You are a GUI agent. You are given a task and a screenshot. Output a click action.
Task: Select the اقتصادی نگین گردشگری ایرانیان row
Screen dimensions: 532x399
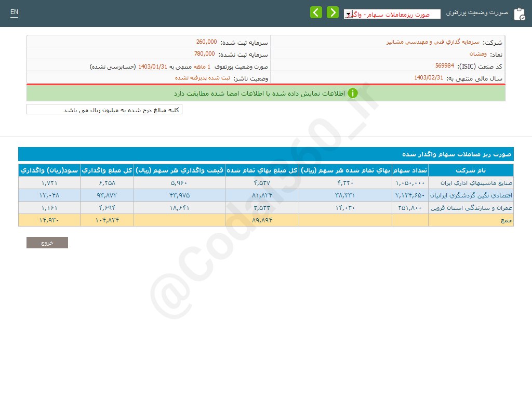click(x=471, y=195)
